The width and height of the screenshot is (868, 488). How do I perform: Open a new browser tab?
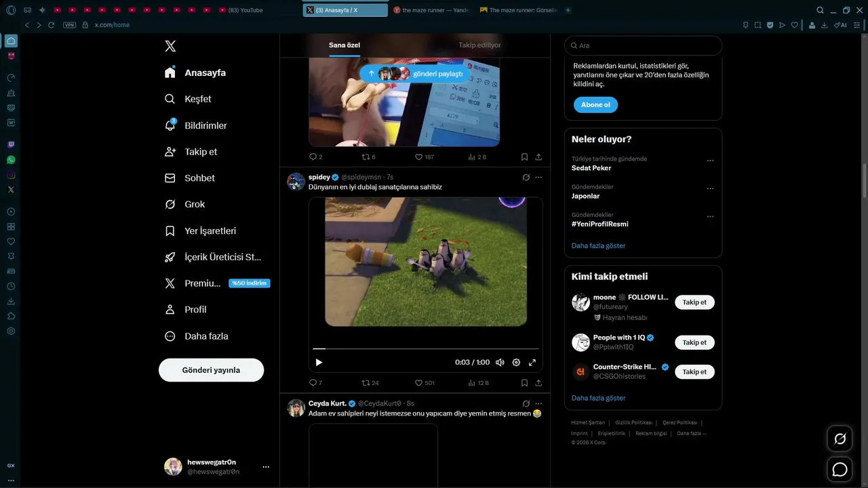[568, 10]
